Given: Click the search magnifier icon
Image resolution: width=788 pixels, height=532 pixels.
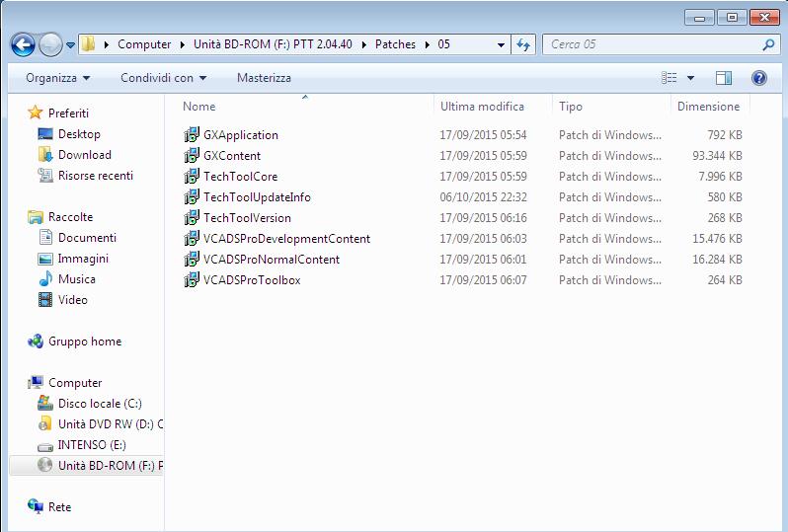Looking at the screenshot, I should pyautogui.click(x=768, y=44).
